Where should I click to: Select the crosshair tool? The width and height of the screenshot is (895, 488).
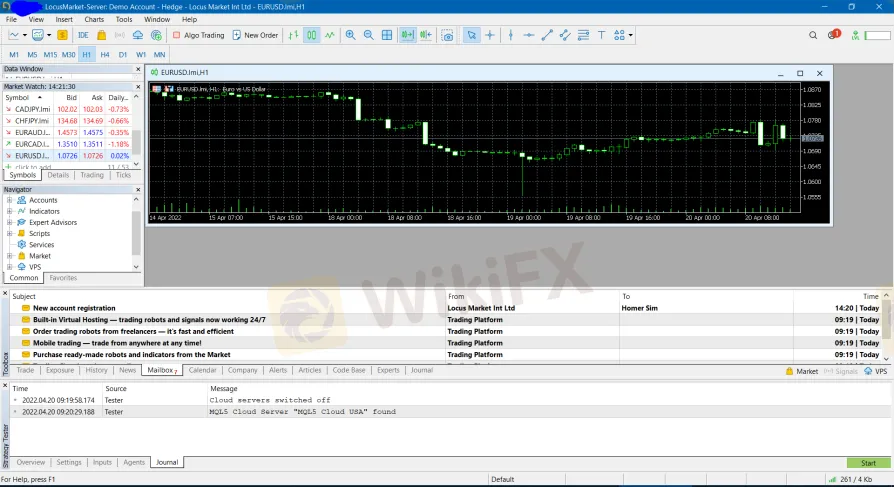[x=490, y=35]
